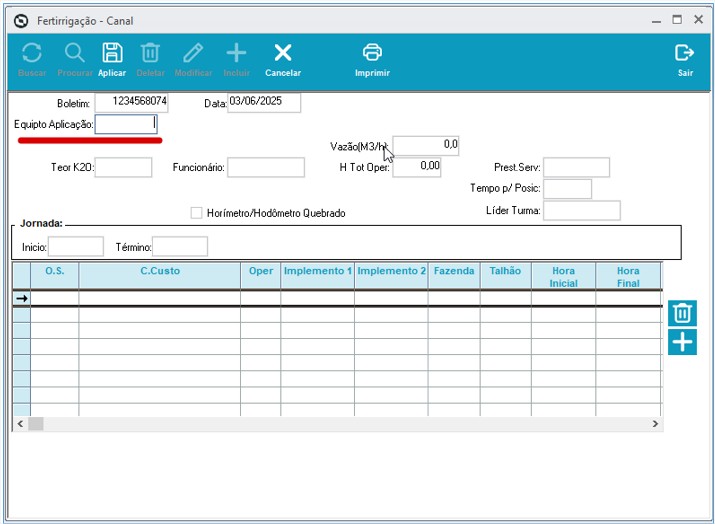
Task: Close the Fertirrigação - Canal window
Action: [698, 20]
